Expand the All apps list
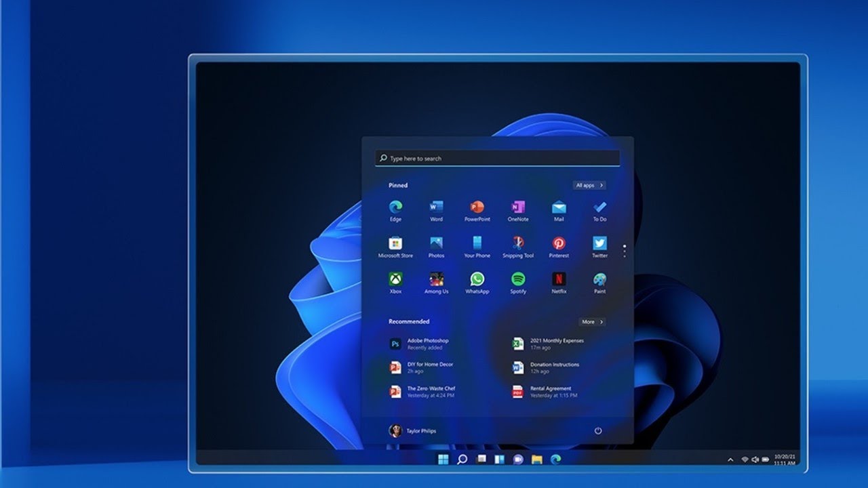 tap(589, 185)
